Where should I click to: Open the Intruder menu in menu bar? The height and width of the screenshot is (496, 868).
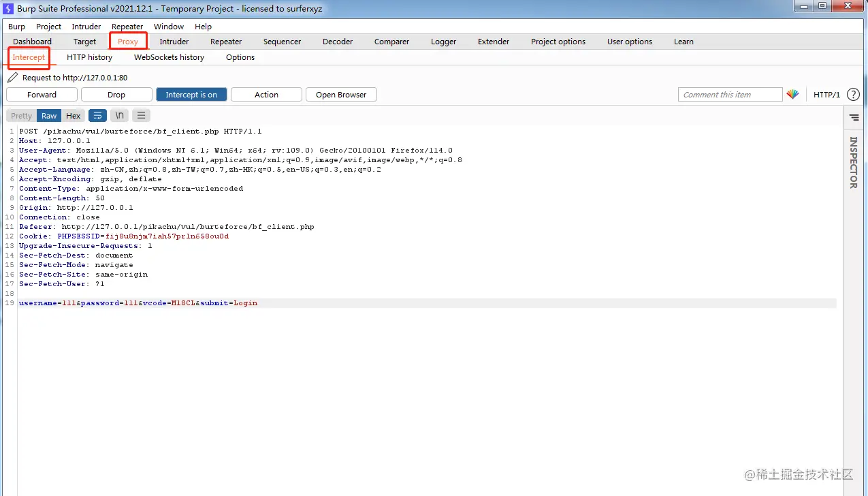tap(86, 27)
